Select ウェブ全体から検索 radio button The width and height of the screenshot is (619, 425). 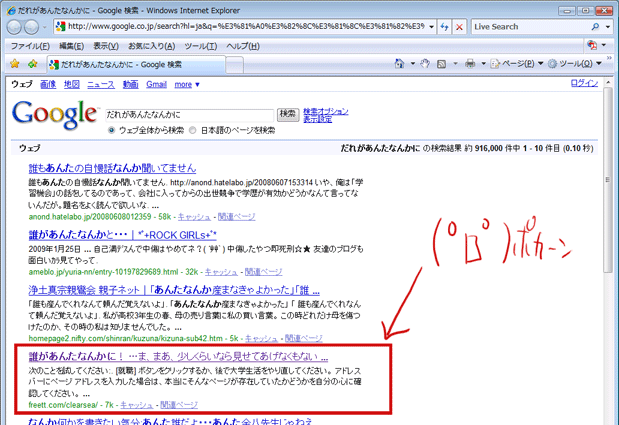pos(112,130)
